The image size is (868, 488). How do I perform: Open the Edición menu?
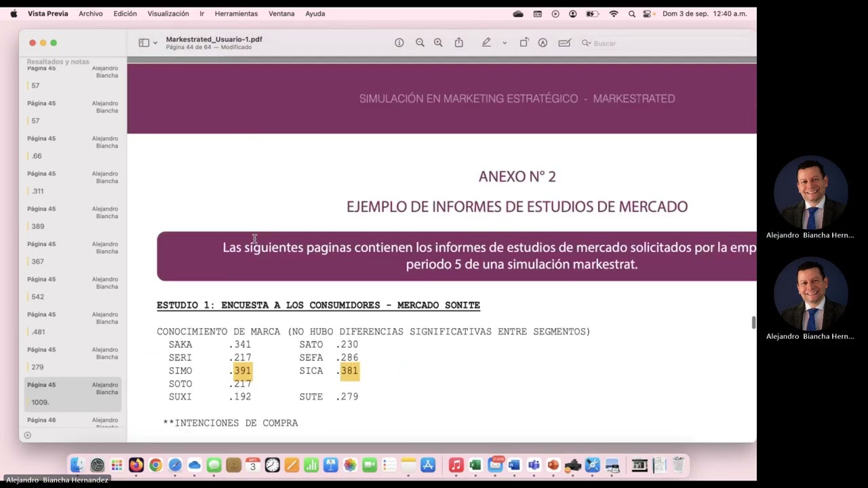(125, 14)
